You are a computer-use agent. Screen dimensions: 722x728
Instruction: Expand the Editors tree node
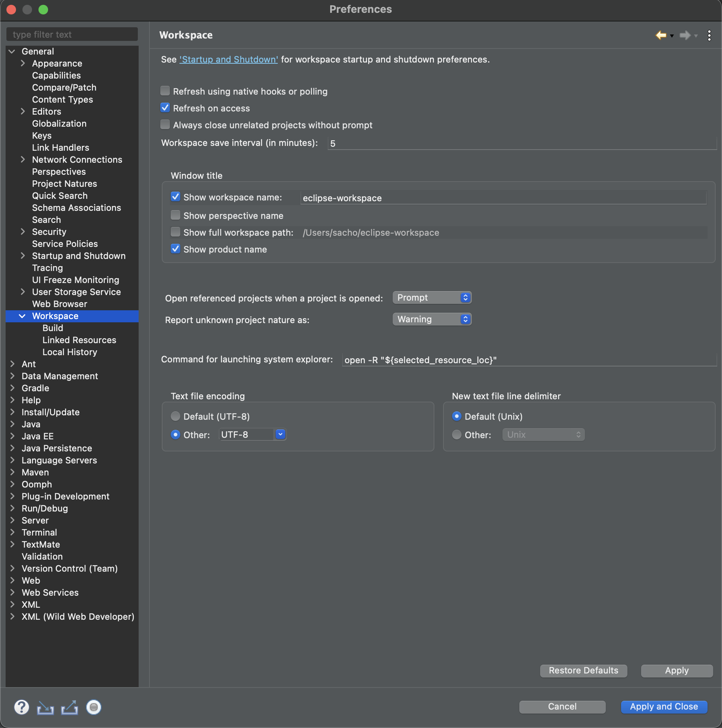click(23, 111)
